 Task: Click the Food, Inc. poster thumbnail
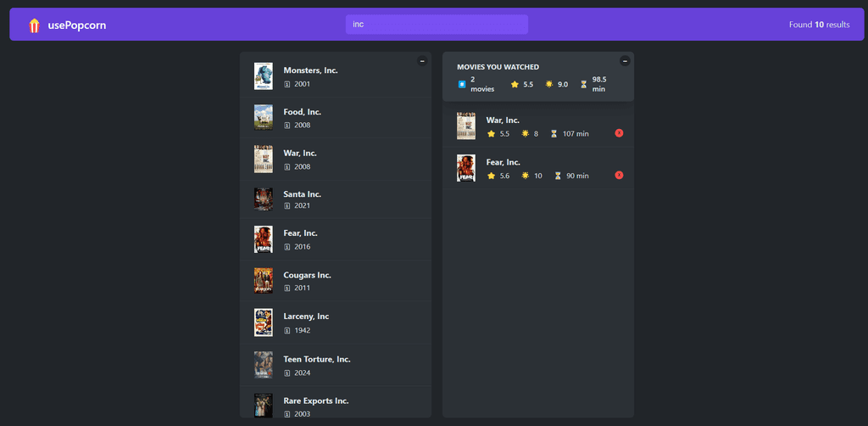pyautogui.click(x=264, y=117)
